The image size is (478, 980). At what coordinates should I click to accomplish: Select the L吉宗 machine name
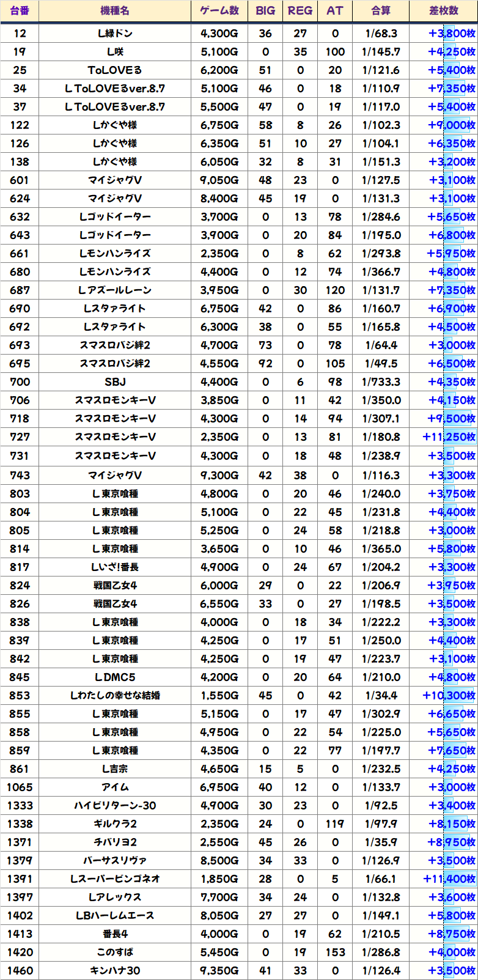pyautogui.click(x=115, y=768)
